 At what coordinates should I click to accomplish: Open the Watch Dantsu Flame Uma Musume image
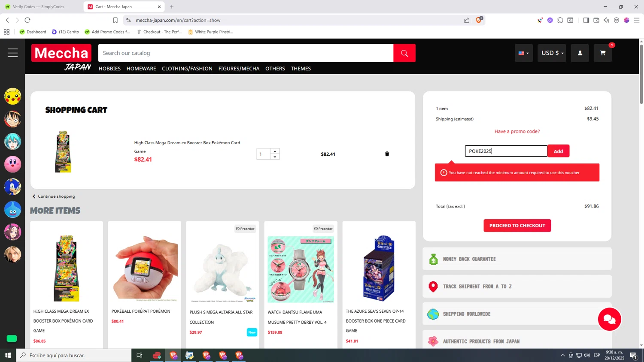[301, 269]
